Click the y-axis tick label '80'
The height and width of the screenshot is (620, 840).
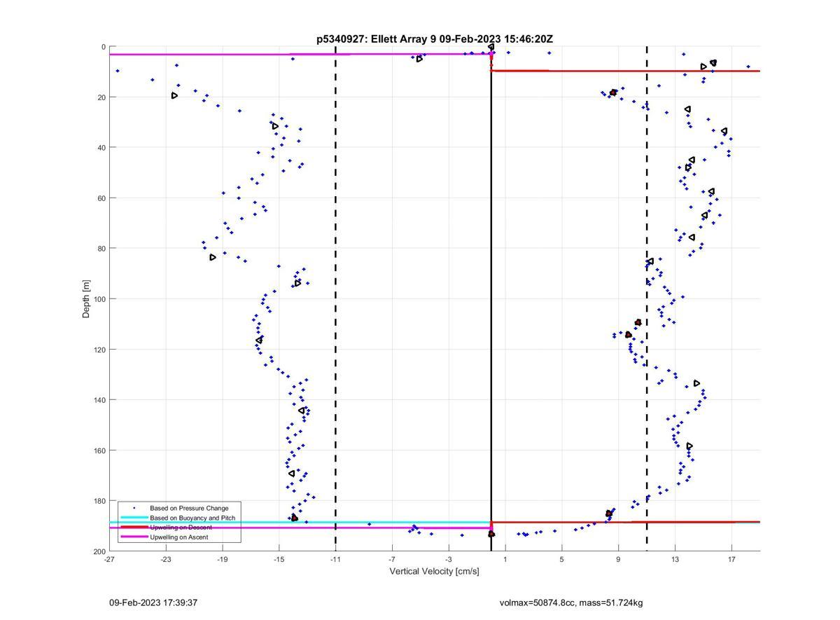[101, 249]
